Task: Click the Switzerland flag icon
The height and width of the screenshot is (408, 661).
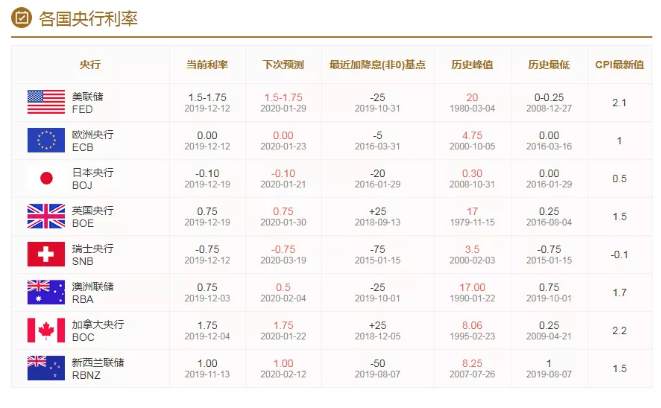Action: click(x=46, y=254)
